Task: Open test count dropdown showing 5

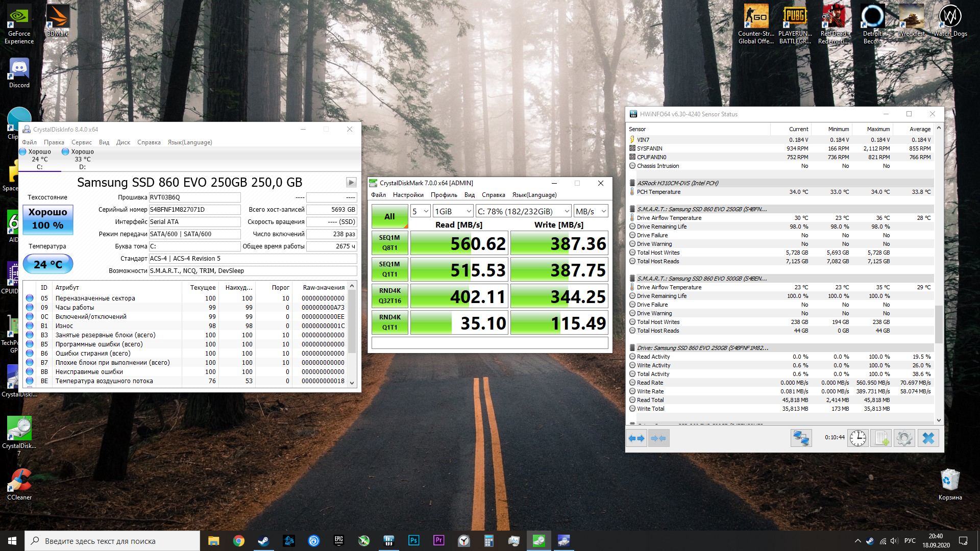Action: [x=421, y=211]
